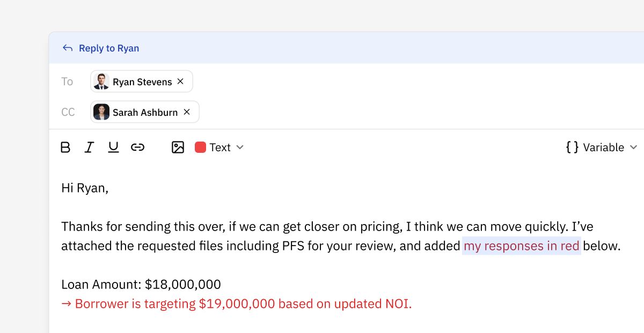Click the To field label

[67, 81]
